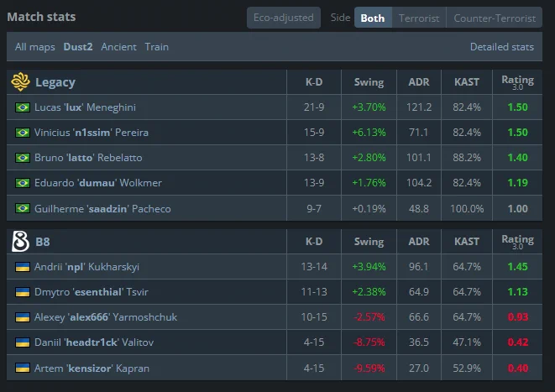Screen dimensions: 555x392
Task: Select the Both side option
Action: [373, 18]
